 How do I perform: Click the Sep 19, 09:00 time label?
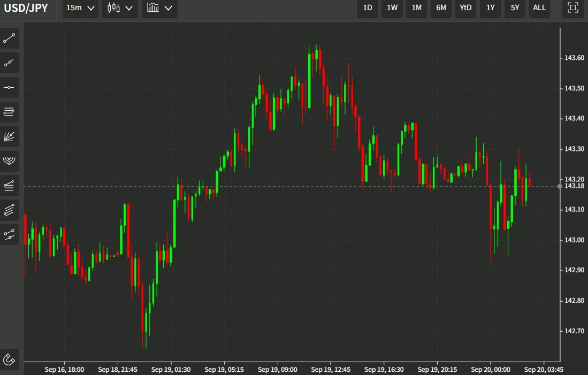(x=278, y=370)
